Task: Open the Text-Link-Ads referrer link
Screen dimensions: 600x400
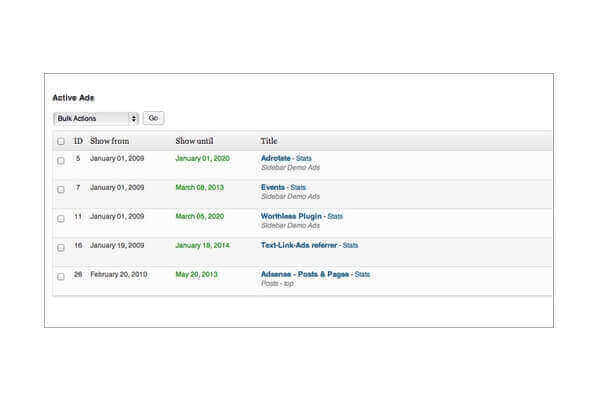Action: coord(299,245)
